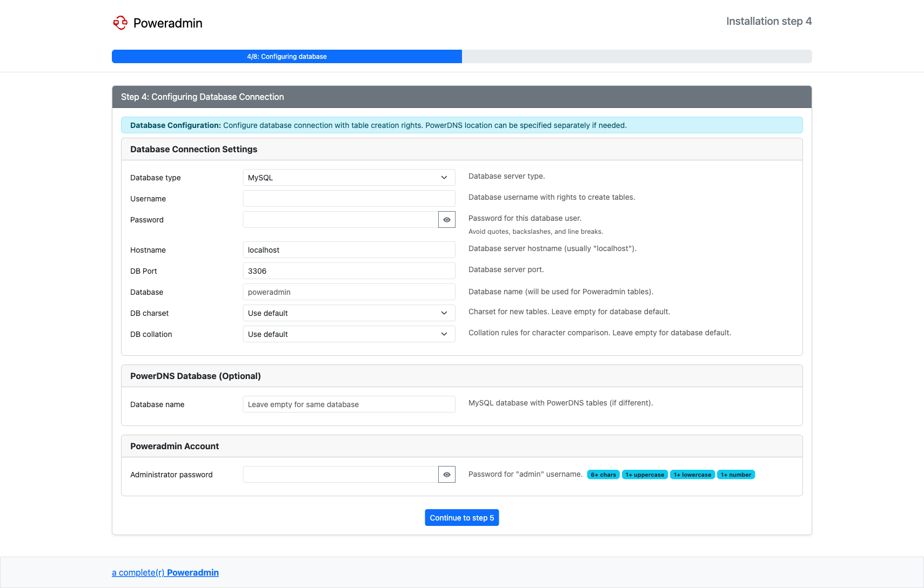Click the 6+ chars requirement badge
Viewport: 924px width, 588px height.
pyautogui.click(x=603, y=475)
